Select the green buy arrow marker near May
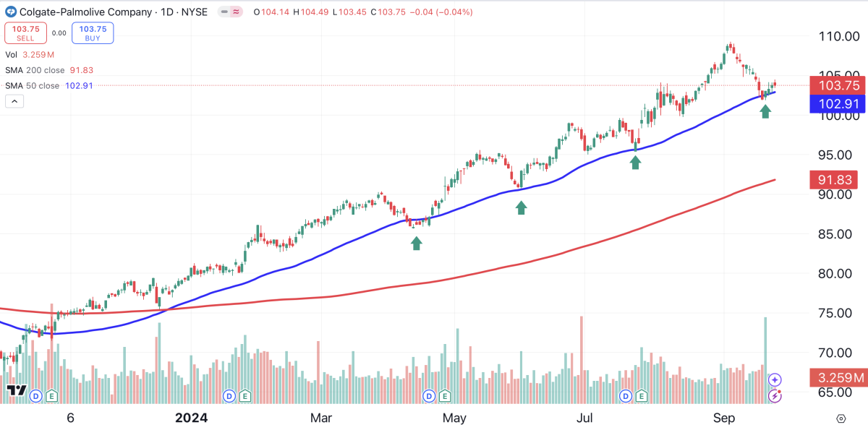Screen dimensions: 868x430 click(x=417, y=241)
